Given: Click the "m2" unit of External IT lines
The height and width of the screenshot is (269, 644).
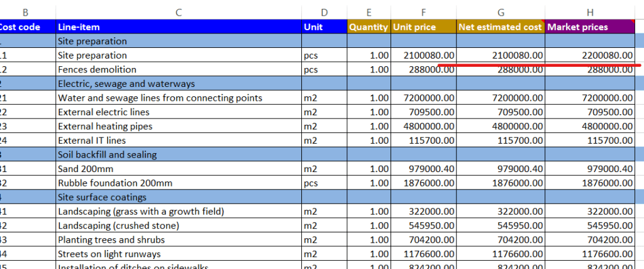Looking at the screenshot, I should [325, 140].
